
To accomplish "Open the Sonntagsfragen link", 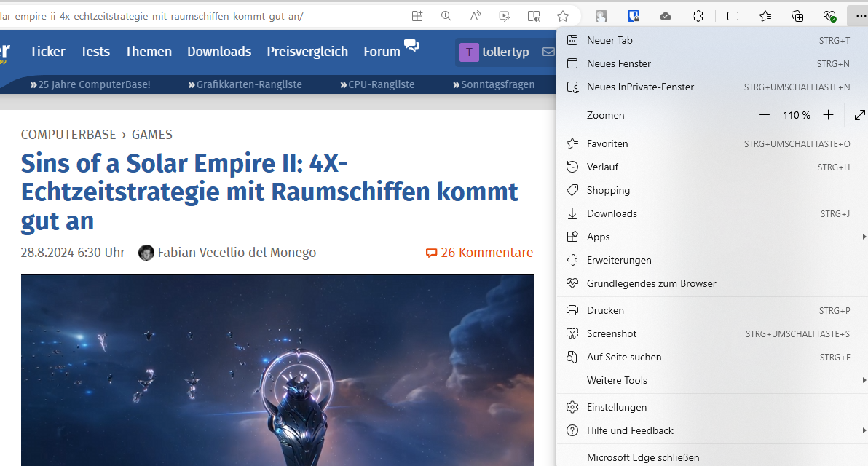I will coord(494,84).
